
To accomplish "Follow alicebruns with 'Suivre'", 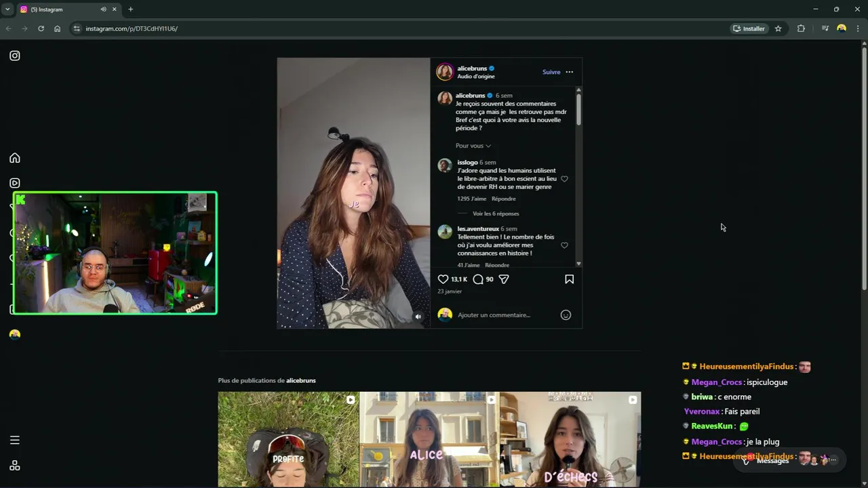I will click(551, 72).
